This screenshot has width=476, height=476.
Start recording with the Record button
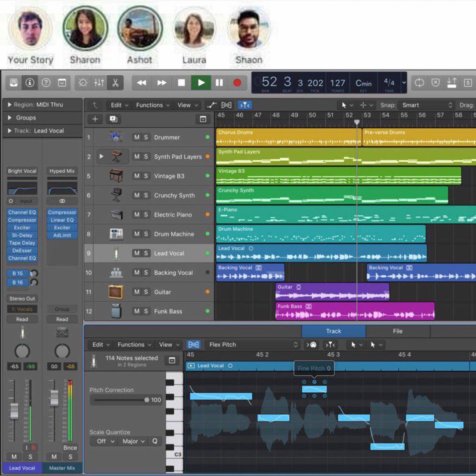coord(237,83)
